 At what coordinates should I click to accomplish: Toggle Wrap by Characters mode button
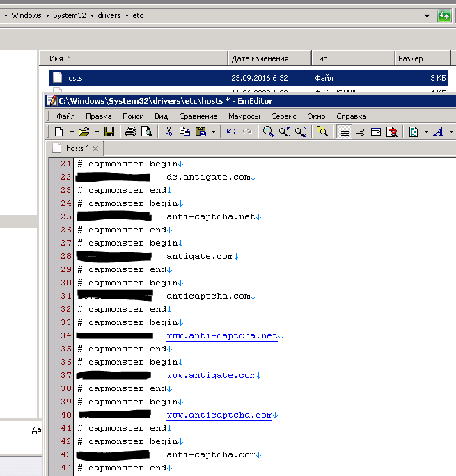(361, 132)
